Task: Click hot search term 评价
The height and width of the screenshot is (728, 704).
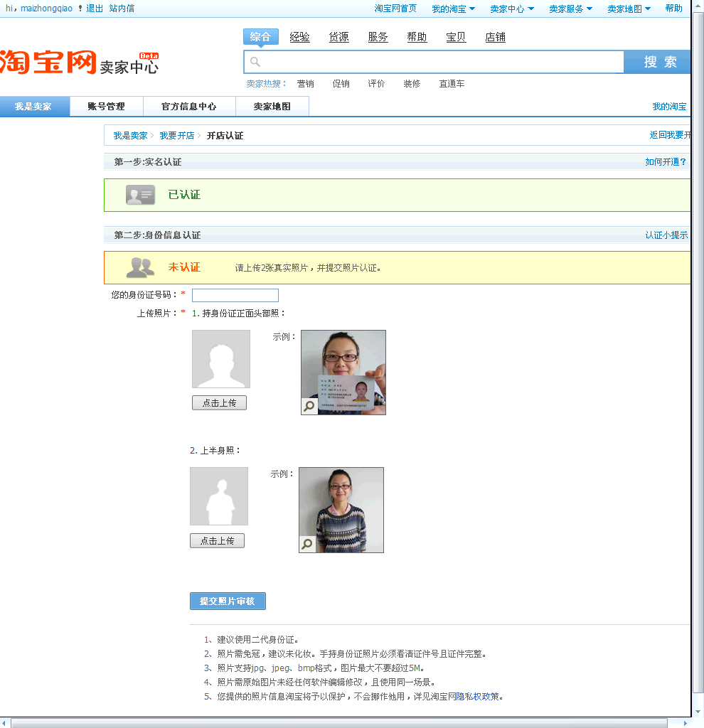Action: [376, 84]
